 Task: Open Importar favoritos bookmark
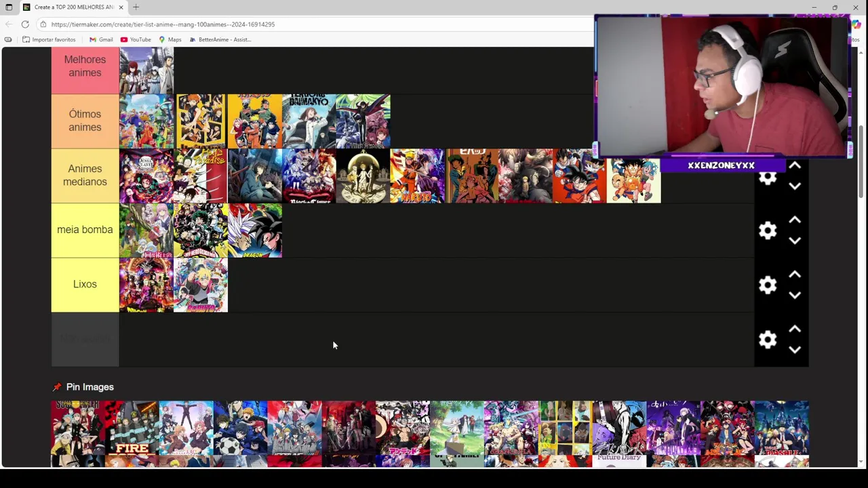49,39
